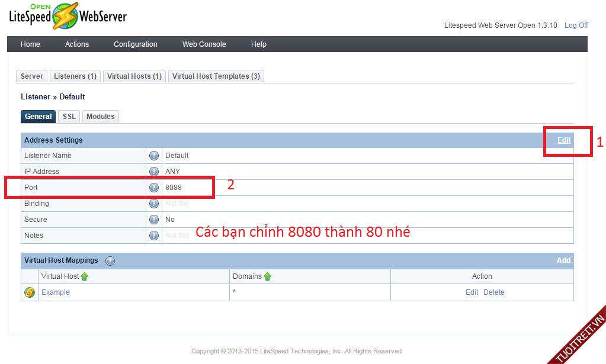Click help icon next to Virtual Host Mappings

pyautogui.click(x=110, y=260)
